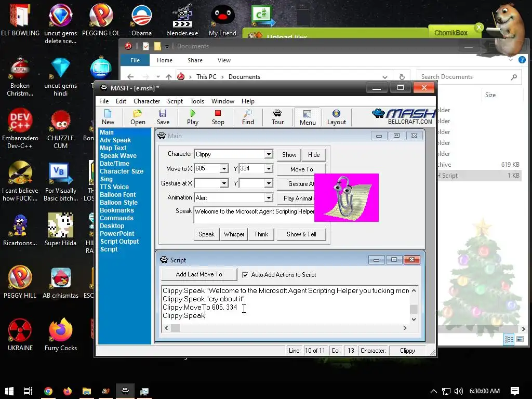Click the Tour toolbar icon
Screen dimensions: 532x399
point(277,117)
